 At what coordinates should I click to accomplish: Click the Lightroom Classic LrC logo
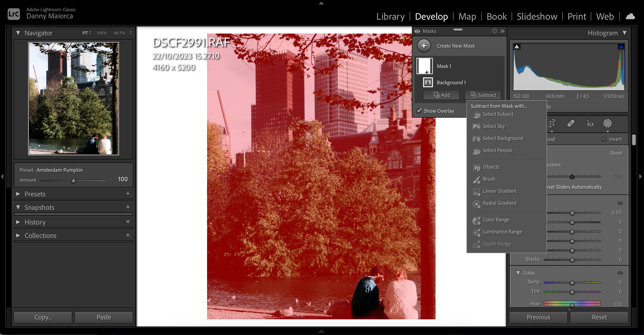point(14,14)
